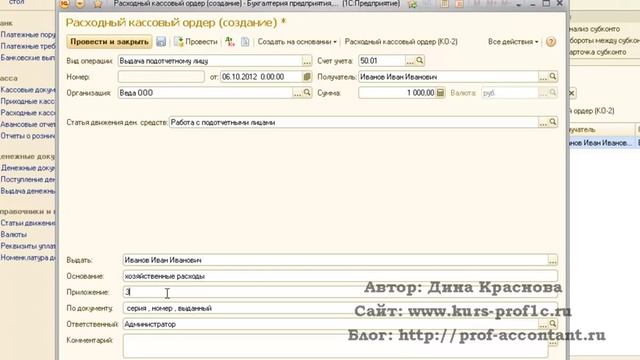Screen dimensions: 640x360
Task: Expand the "Все действия" menu
Action: 513,42
